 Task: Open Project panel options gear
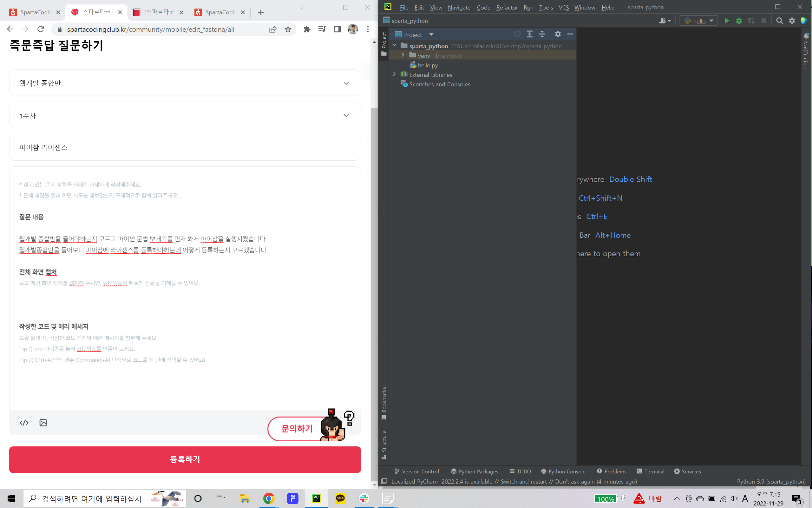558,34
